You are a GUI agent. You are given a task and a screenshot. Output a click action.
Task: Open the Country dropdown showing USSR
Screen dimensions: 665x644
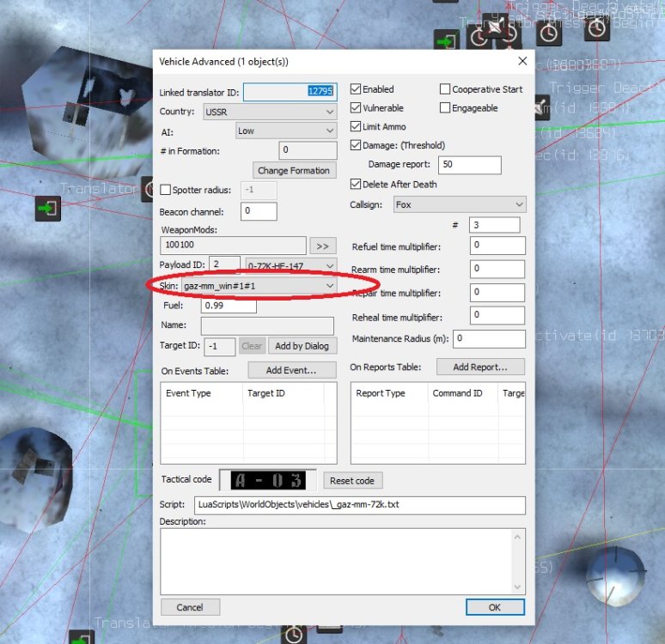(269, 112)
